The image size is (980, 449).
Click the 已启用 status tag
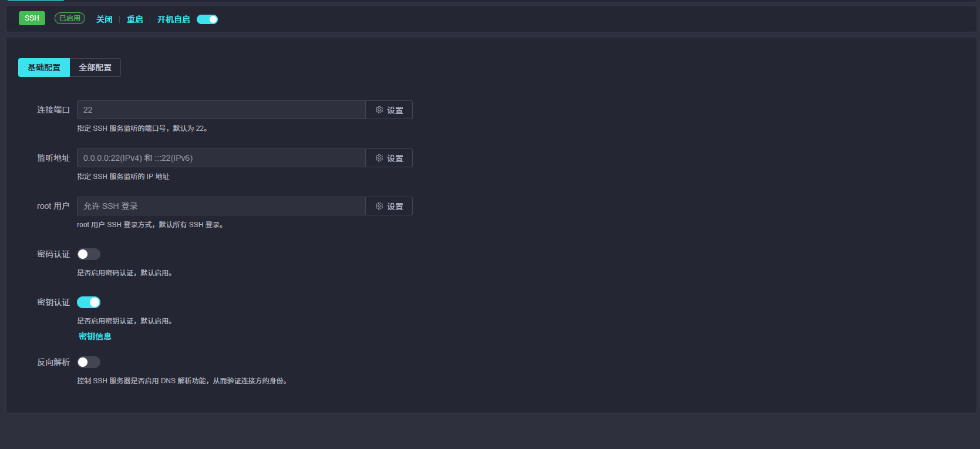point(70,18)
